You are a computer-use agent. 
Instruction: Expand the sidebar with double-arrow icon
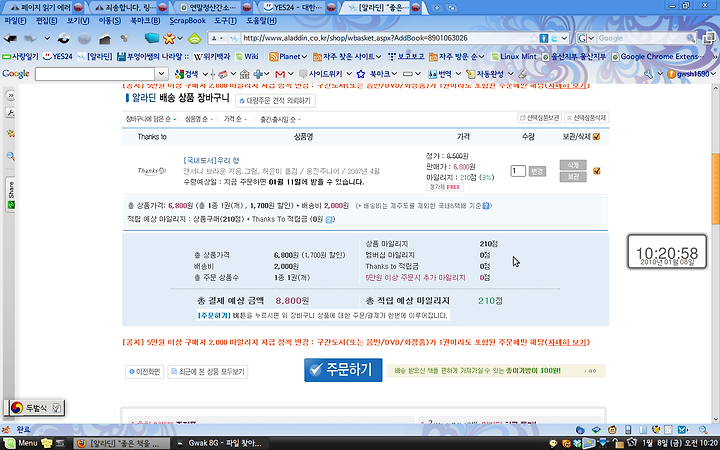click(x=10, y=96)
